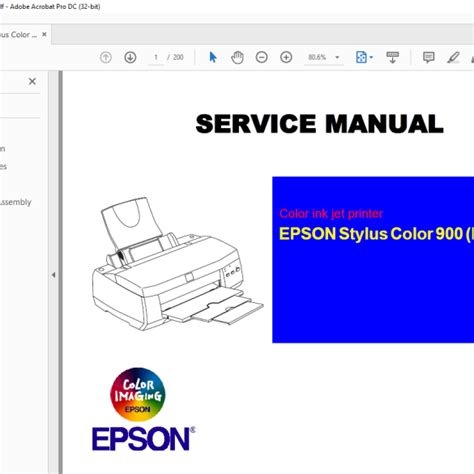This screenshot has width=474, height=474.
Task: Expand the fit page dropdown arrow
Action: pyautogui.click(x=371, y=57)
